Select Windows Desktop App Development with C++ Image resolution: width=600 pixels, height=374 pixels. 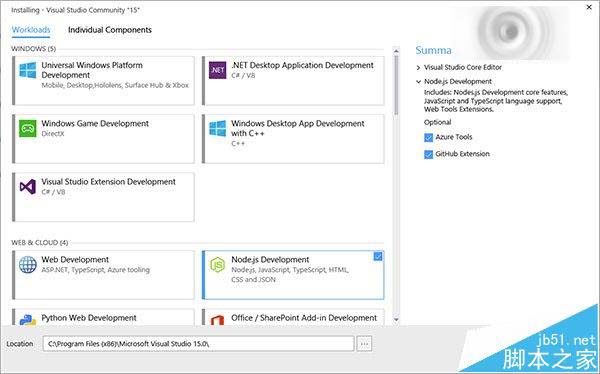(x=293, y=139)
